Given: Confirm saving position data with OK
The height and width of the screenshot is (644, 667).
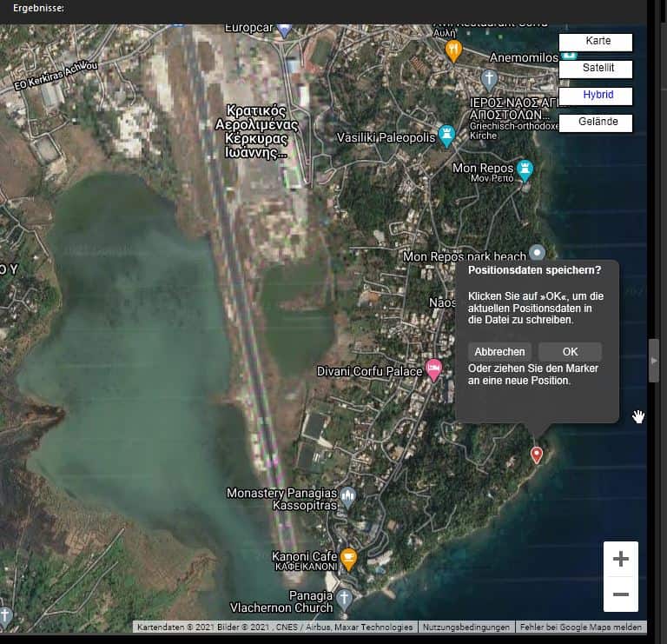Looking at the screenshot, I should pos(570,352).
